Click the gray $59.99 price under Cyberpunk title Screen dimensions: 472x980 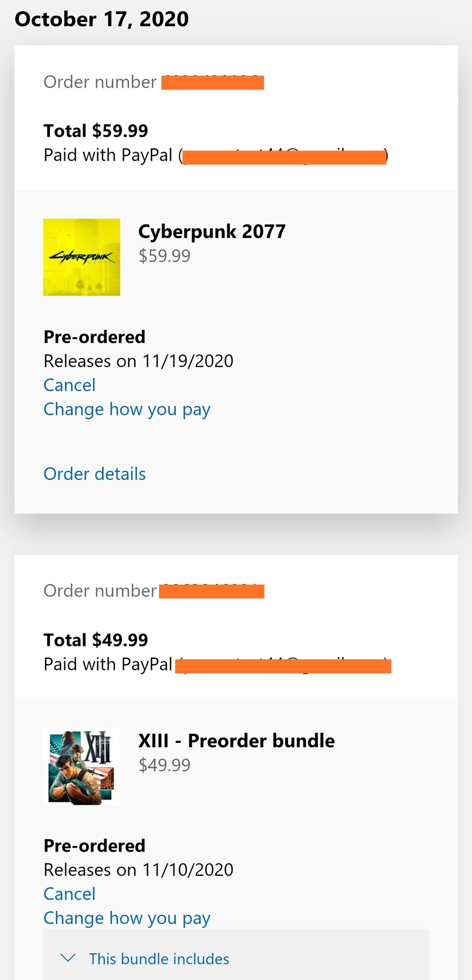tap(165, 256)
